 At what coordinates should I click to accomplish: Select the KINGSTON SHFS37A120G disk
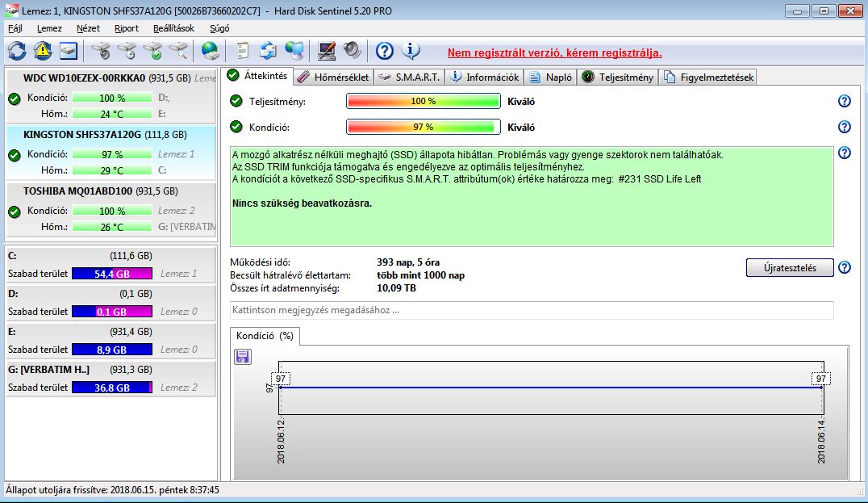pos(111,153)
